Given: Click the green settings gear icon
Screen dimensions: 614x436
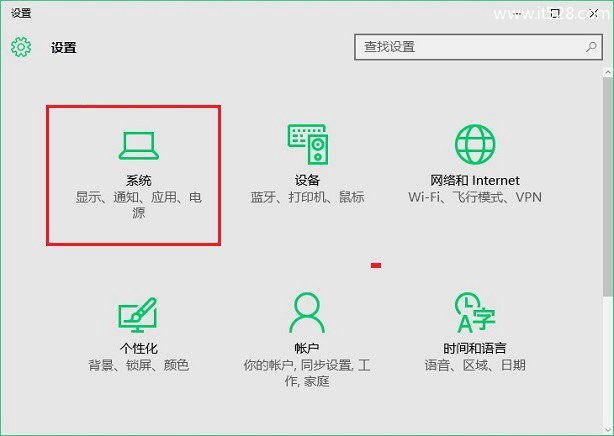Looking at the screenshot, I should coord(21,47).
